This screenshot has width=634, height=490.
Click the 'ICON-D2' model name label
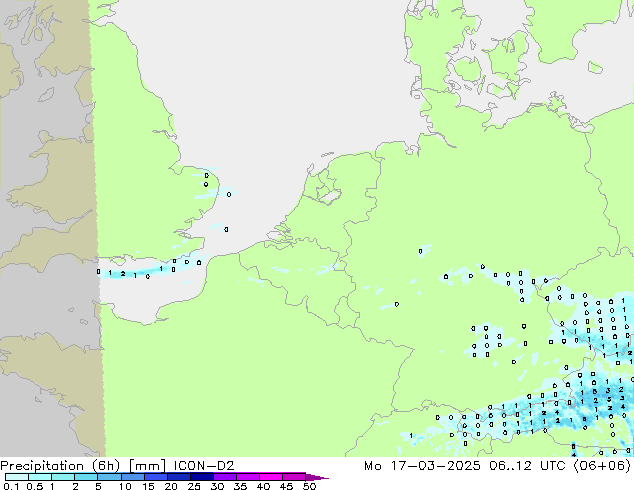(204, 465)
